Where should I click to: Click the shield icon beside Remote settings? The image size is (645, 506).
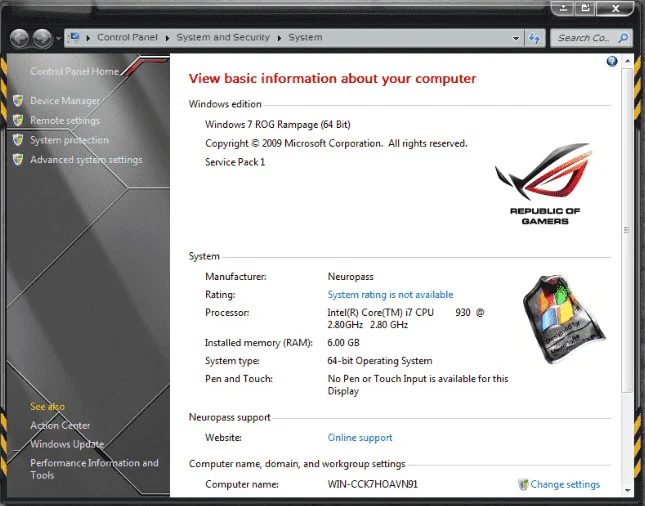(18, 120)
